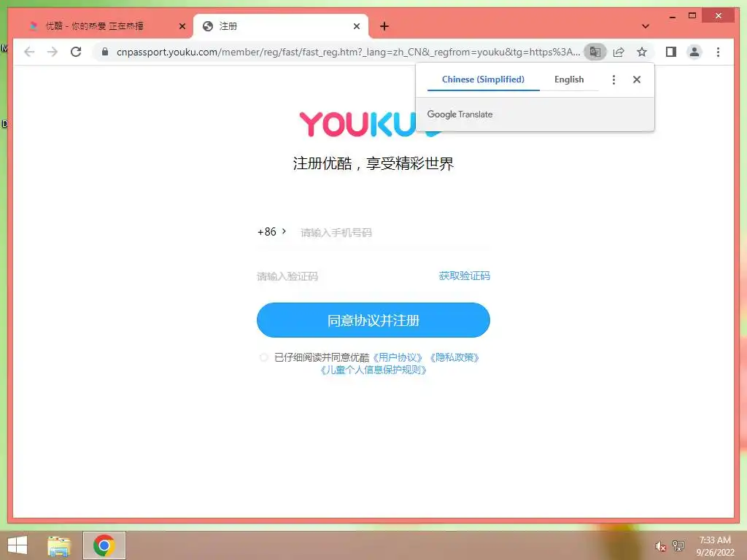
Task: Open the network tray icon
Action: click(678, 545)
